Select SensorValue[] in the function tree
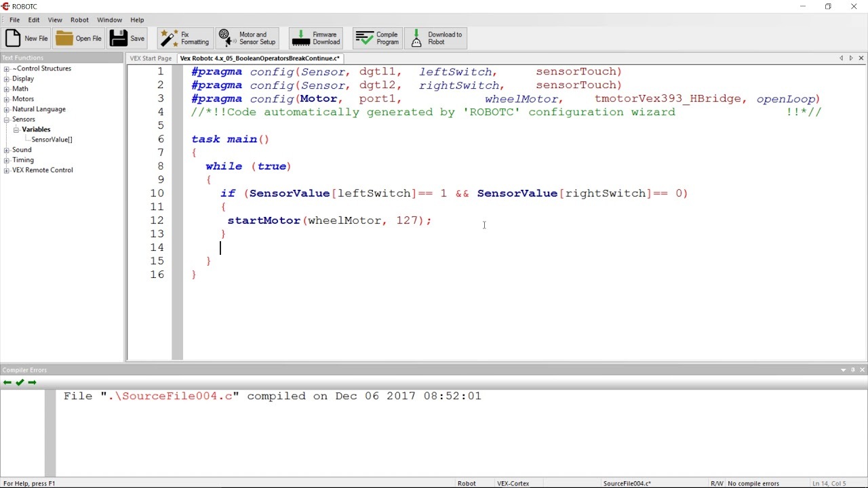 point(52,140)
